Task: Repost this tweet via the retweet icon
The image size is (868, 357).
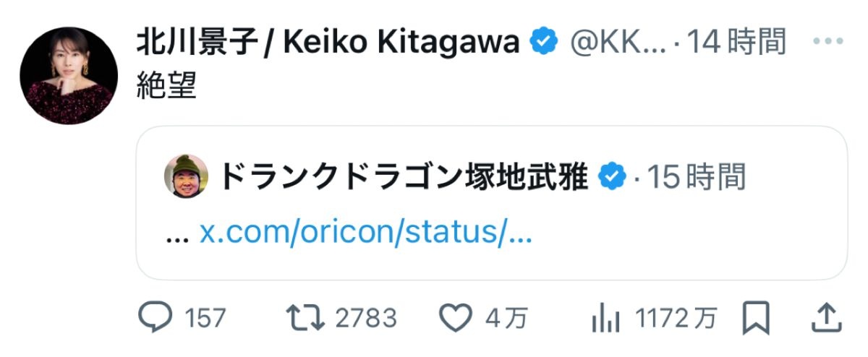Action: 304,317
